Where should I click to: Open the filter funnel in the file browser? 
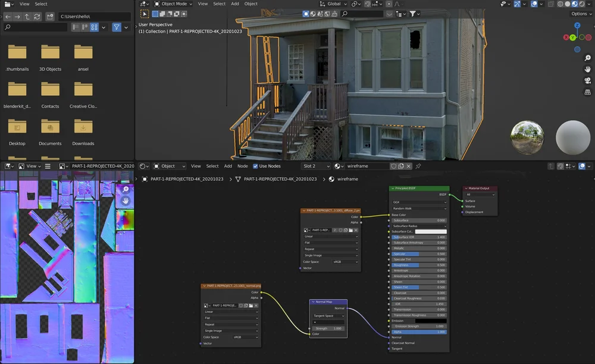[117, 27]
